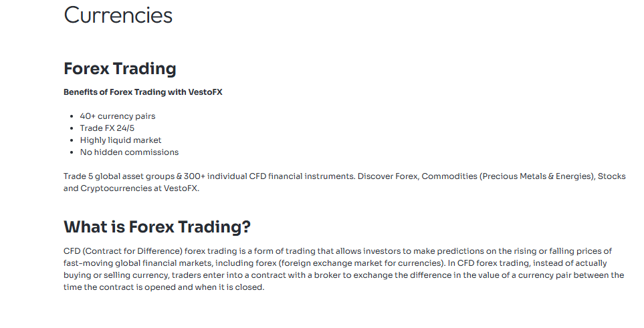Screen dimensions: 644x328
Task: Click the Trade FX 24/5 bullet
Action: click(x=107, y=128)
